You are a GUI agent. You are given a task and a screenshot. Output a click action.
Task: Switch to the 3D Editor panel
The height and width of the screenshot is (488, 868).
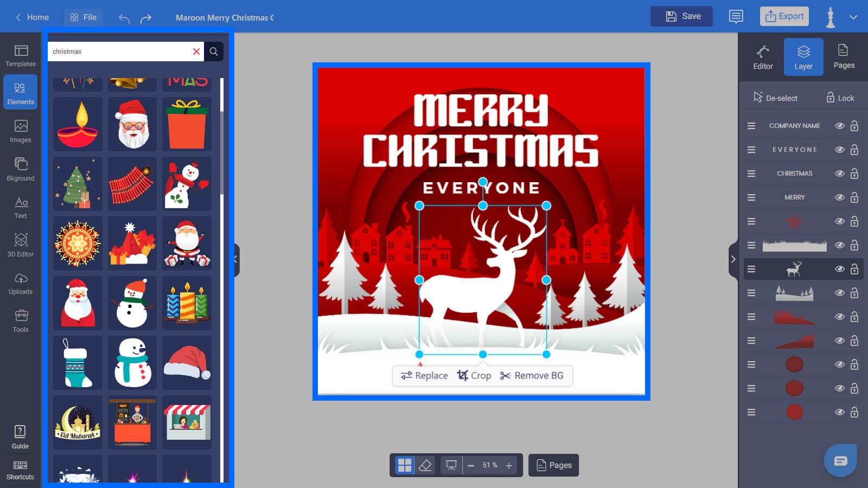tap(20, 245)
